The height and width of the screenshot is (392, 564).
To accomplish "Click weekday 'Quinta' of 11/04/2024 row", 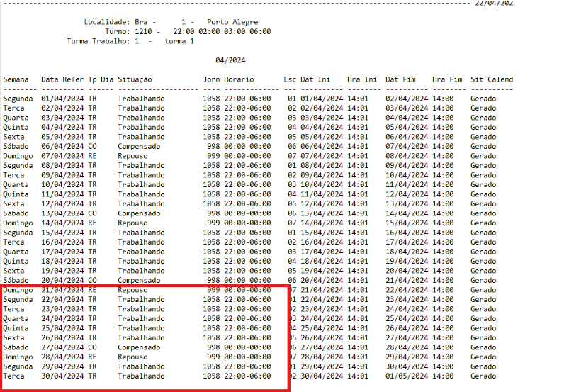I will pos(16,195).
